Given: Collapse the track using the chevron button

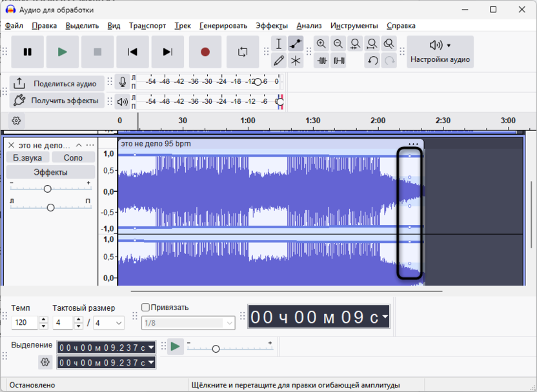Looking at the screenshot, I should 79,145.
